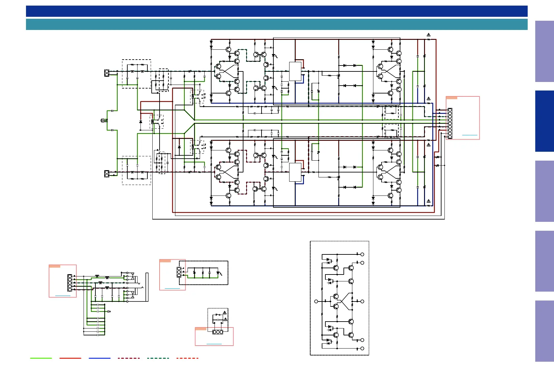The height and width of the screenshot is (392, 554).
Task: Click the dashed bright-red legend line
Action: [x=188, y=358]
